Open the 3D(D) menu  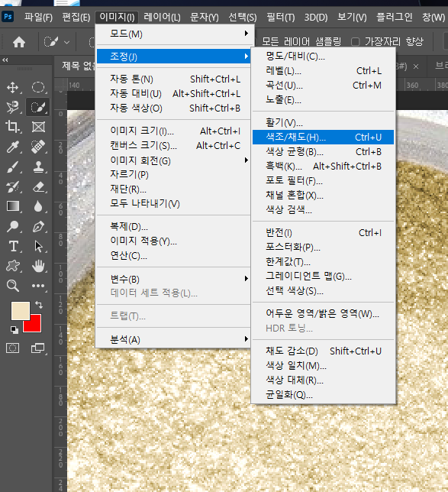point(316,17)
